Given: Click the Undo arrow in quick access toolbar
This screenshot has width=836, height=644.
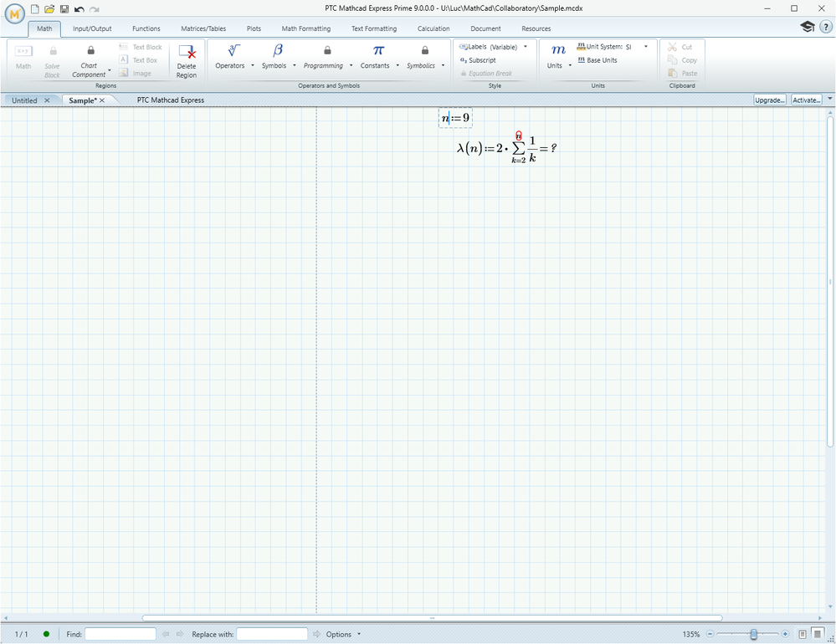Looking at the screenshot, I should coord(79,8).
